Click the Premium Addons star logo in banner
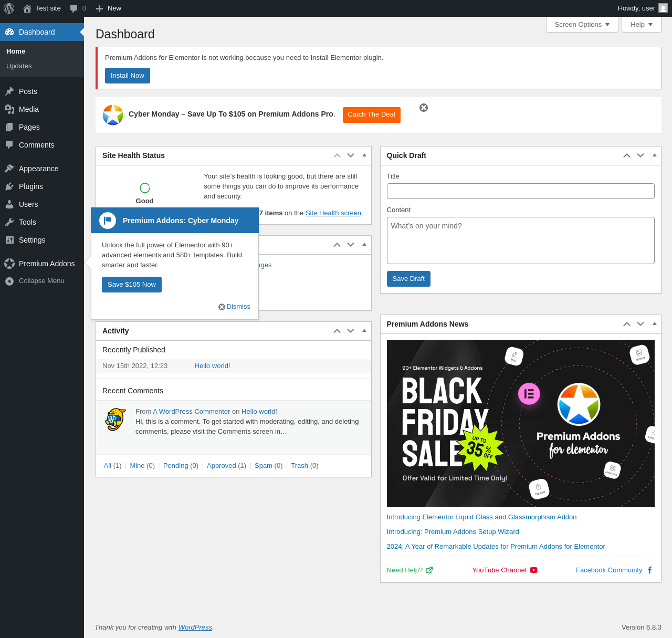672x638 pixels. coord(113,115)
